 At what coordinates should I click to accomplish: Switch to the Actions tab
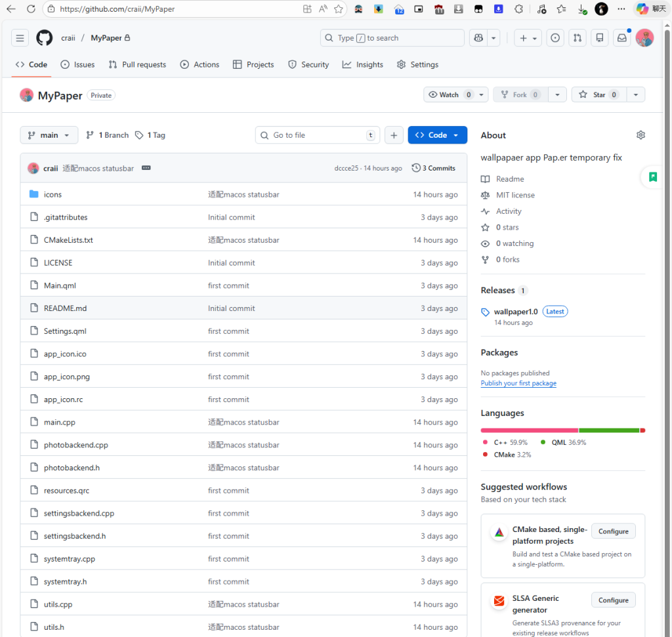pyautogui.click(x=199, y=64)
